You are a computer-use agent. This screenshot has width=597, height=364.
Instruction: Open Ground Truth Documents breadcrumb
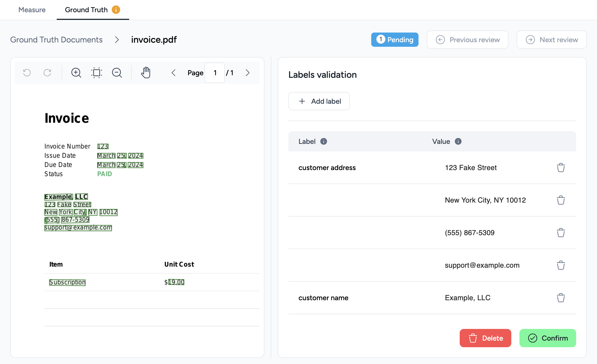pyautogui.click(x=56, y=40)
